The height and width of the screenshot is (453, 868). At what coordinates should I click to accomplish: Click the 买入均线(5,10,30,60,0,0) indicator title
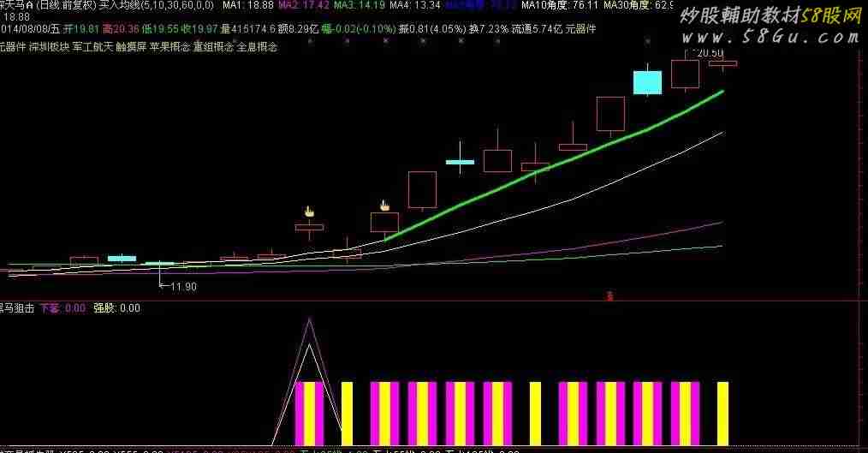point(156,5)
